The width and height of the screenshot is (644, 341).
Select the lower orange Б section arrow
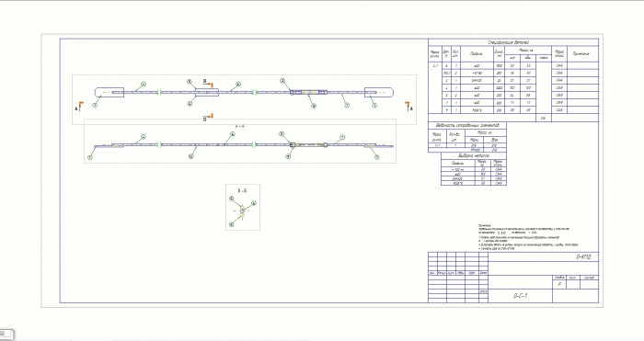click(x=208, y=118)
